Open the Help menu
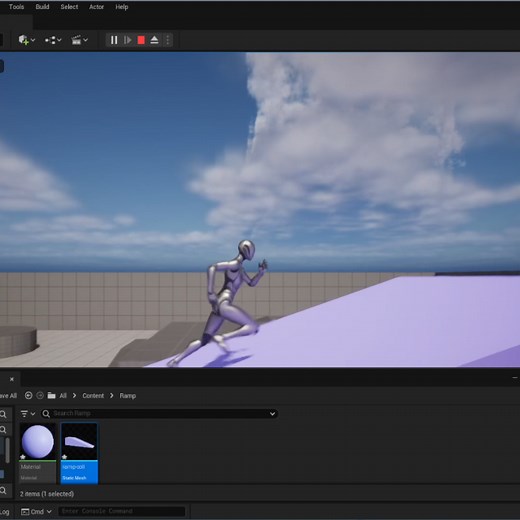Image resolution: width=520 pixels, height=520 pixels. [122, 7]
